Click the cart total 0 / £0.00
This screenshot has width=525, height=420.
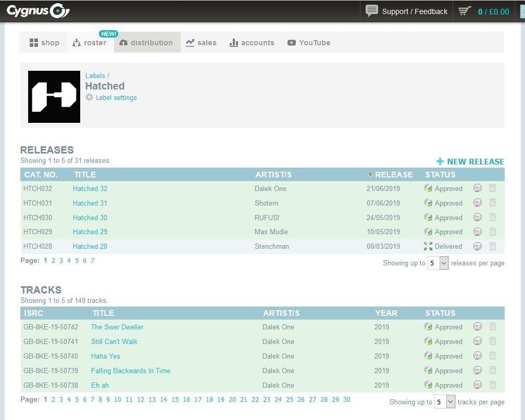494,12
